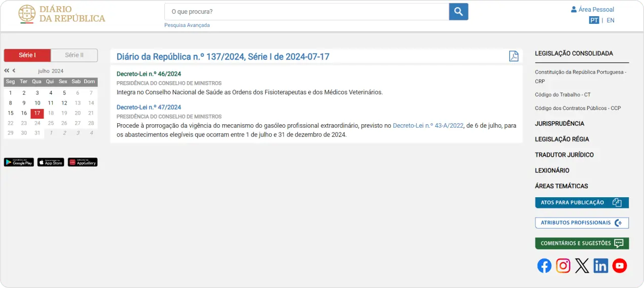Select calendar day 9 of July
This screenshot has height=288, width=644.
24,103
